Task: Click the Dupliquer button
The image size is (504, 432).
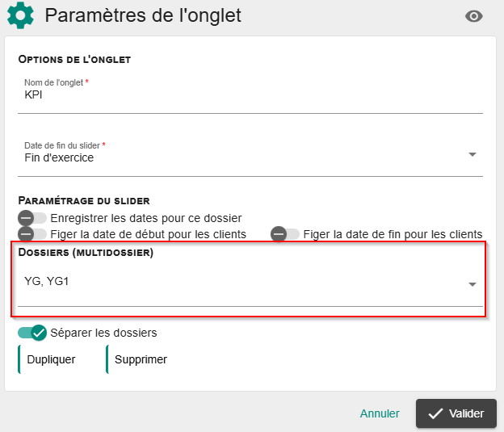Action: 50,359
